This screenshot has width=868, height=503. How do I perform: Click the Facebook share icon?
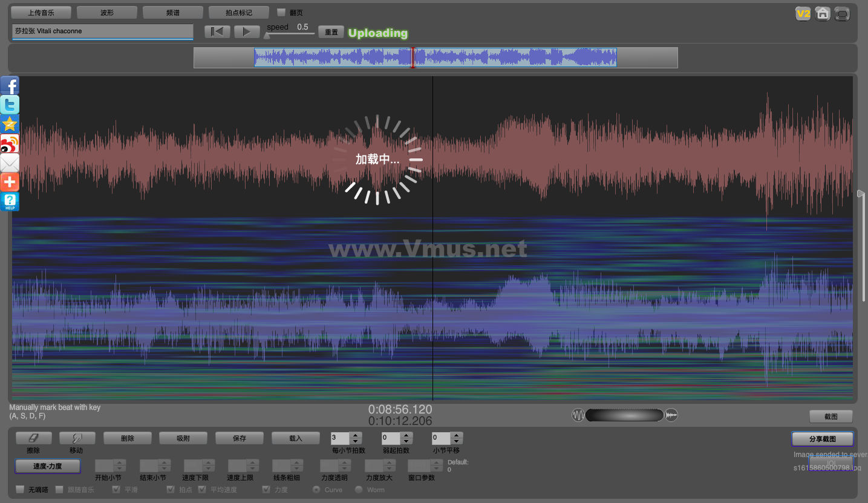[10, 85]
